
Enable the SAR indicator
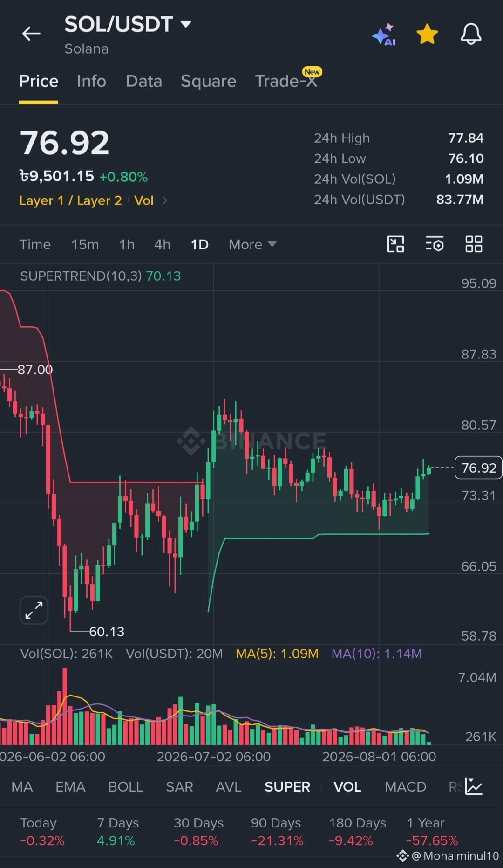179,787
